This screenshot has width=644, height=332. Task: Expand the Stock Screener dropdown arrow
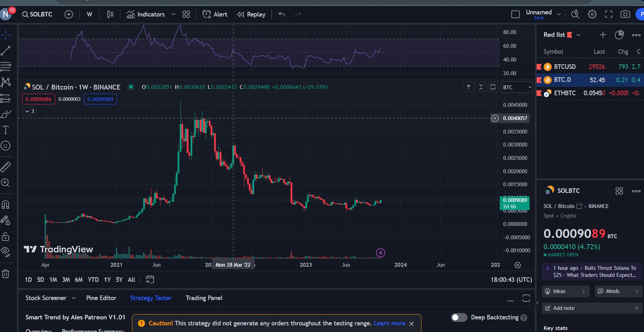73,298
